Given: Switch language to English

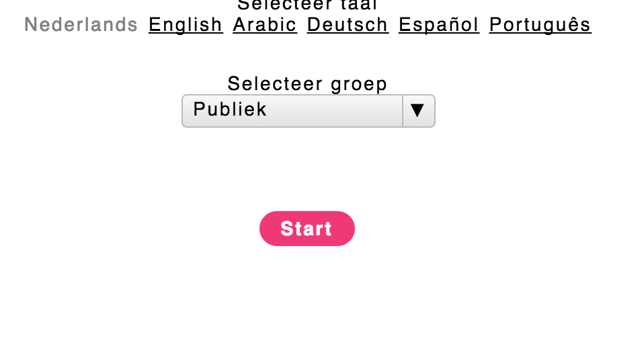Looking at the screenshot, I should 186,25.
